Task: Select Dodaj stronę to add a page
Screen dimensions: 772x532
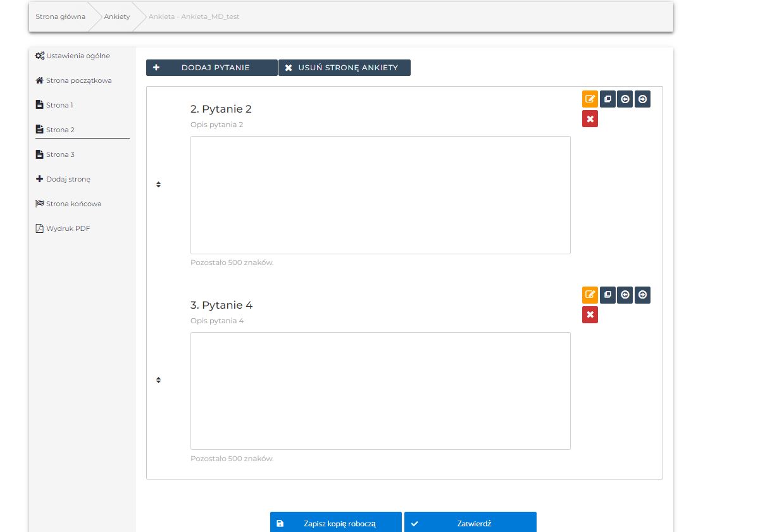Action: [68, 179]
